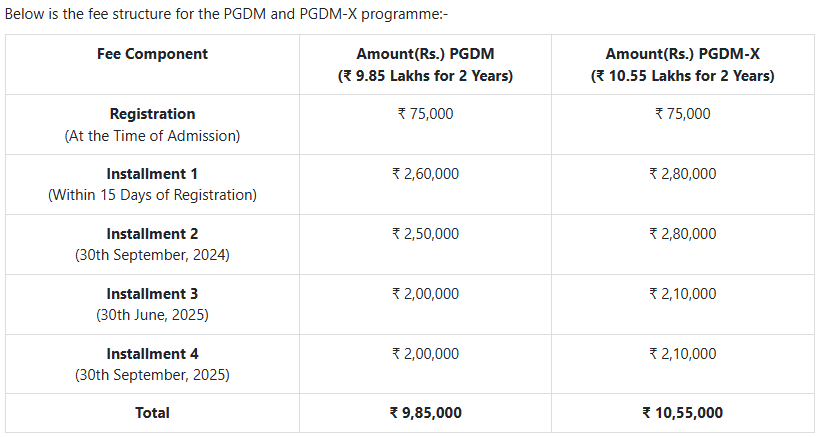Select the Installment 1 row label

pos(152,174)
